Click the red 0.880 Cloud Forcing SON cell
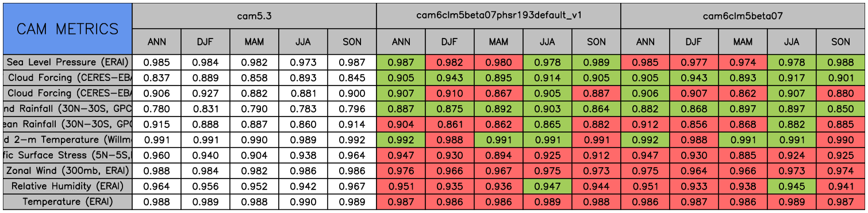The width and height of the screenshot is (868, 213). tap(840, 93)
